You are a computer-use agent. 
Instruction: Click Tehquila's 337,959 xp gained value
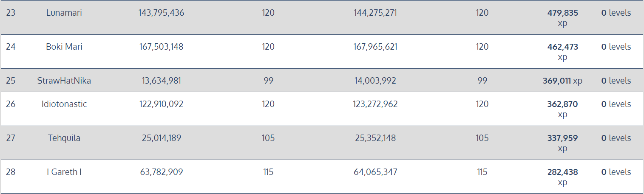562,143
